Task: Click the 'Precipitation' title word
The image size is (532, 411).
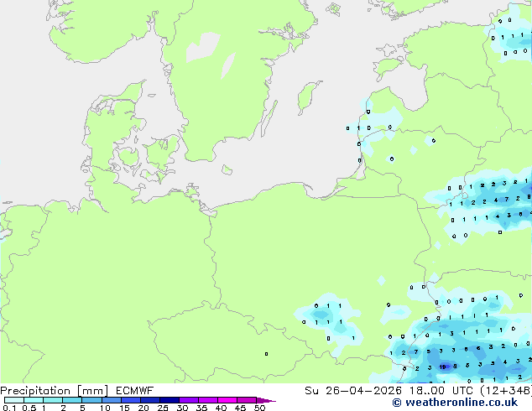Action: point(35,391)
